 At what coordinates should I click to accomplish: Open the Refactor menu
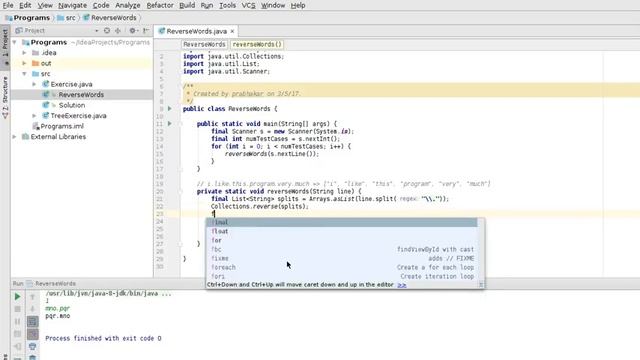(x=160, y=5)
